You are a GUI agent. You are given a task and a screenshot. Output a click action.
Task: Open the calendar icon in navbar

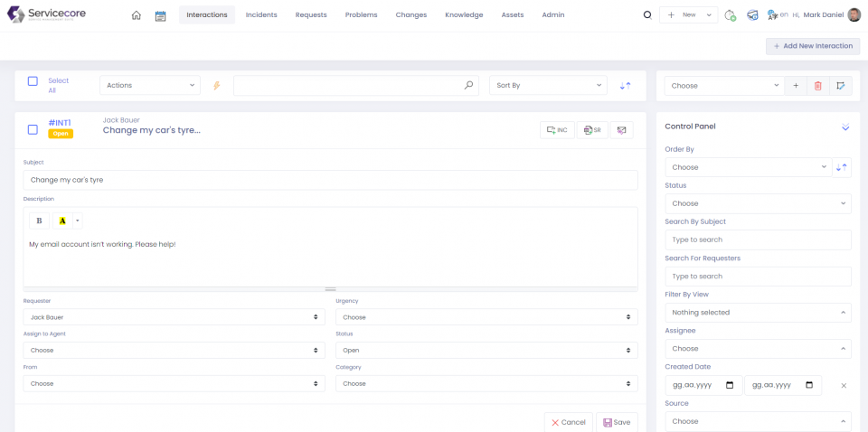(160, 15)
